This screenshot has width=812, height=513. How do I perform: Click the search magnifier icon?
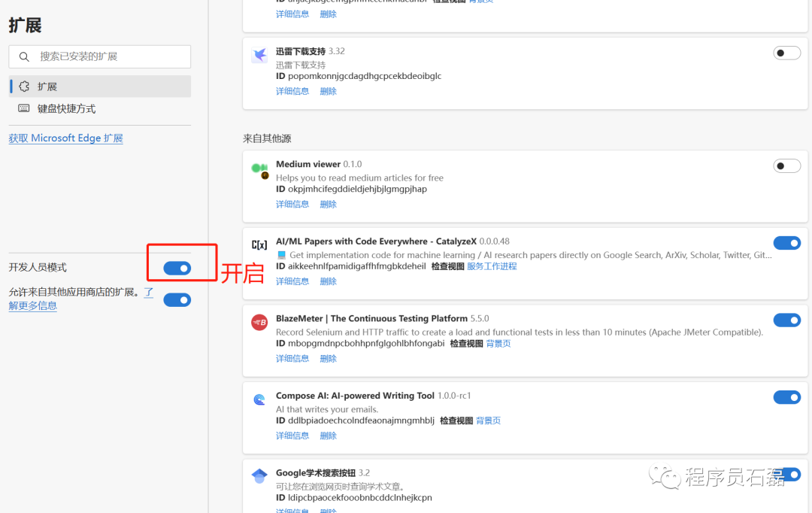point(24,56)
